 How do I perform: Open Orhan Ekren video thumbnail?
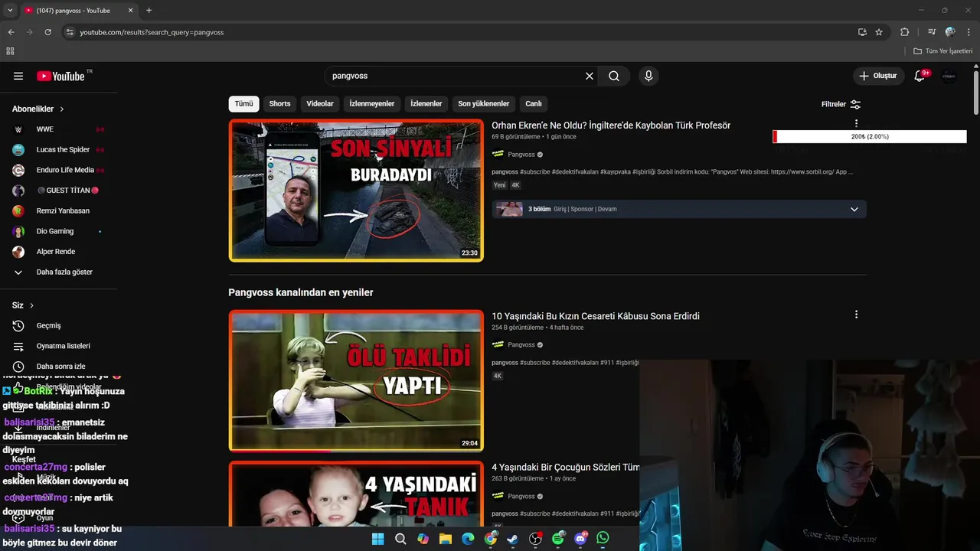coord(356,191)
